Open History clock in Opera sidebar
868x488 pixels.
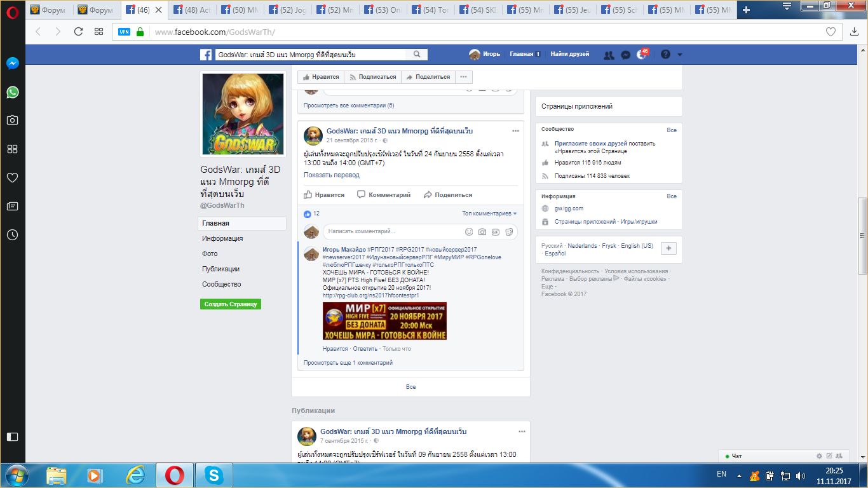tap(13, 234)
